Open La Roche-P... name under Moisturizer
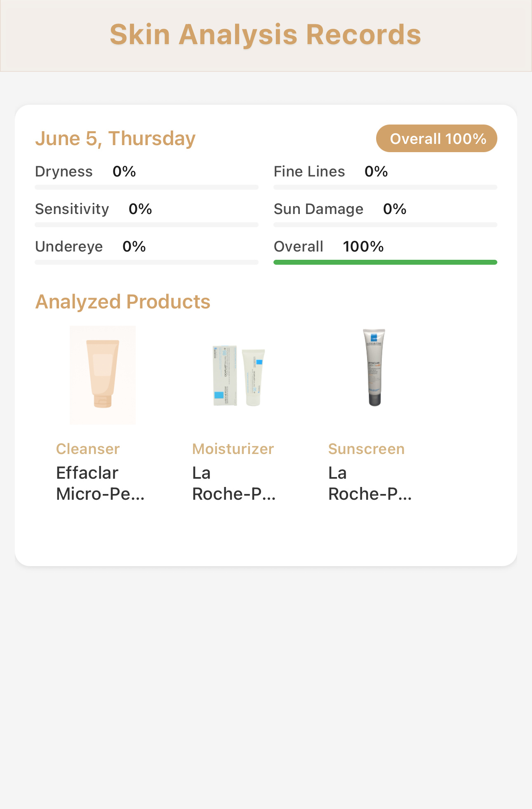Image resolution: width=532 pixels, height=809 pixels. 234,483
